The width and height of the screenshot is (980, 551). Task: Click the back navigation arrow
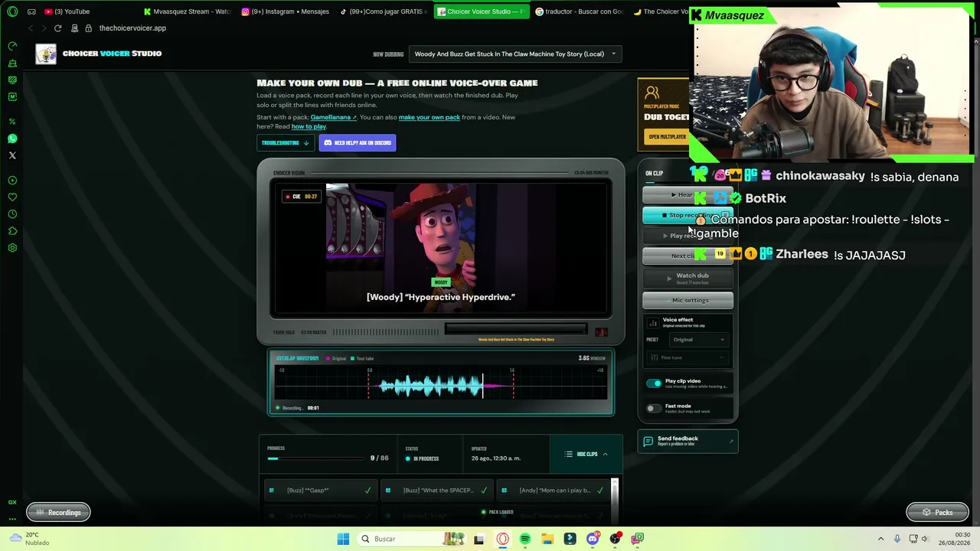click(x=31, y=28)
